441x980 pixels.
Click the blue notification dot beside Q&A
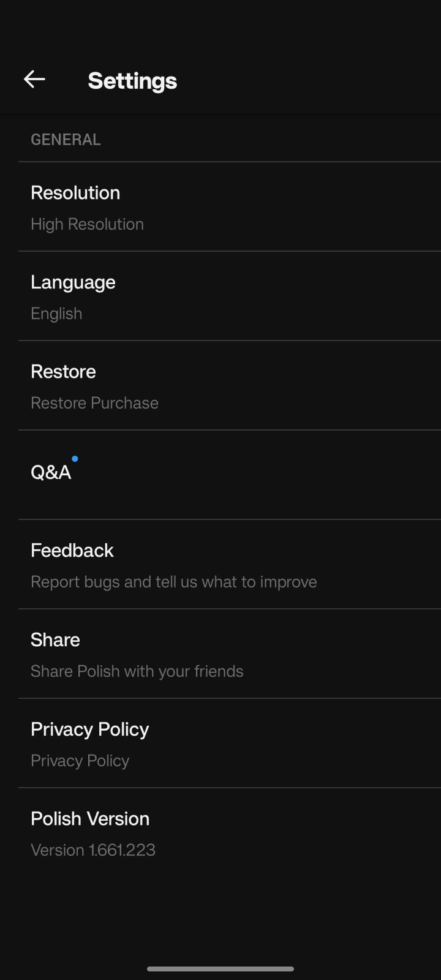[75, 459]
